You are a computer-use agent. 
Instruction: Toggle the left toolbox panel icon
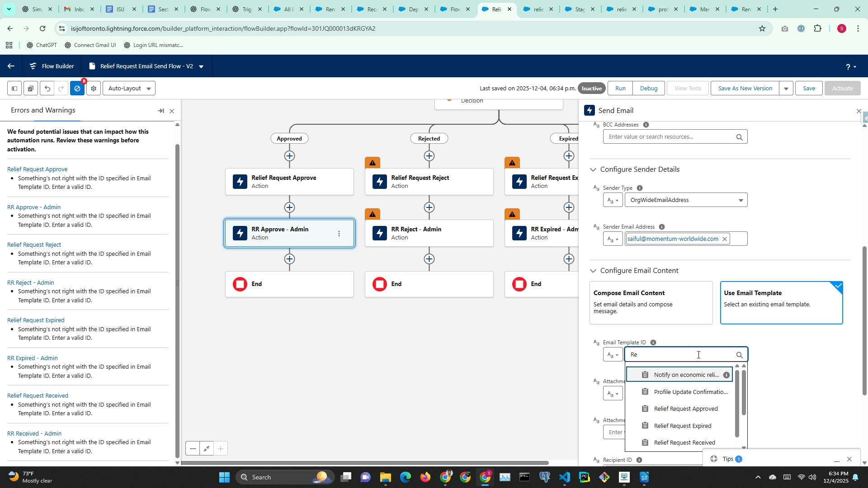click(14, 89)
